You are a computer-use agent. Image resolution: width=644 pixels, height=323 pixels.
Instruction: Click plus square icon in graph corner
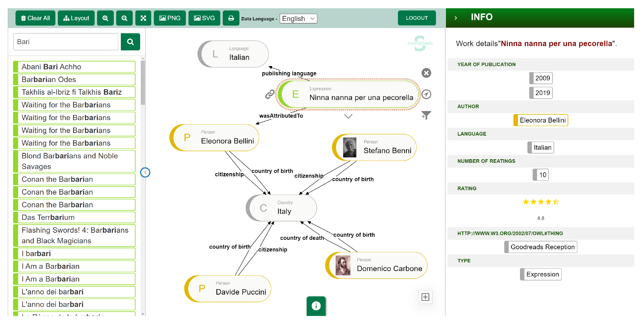[x=425, y=297]
